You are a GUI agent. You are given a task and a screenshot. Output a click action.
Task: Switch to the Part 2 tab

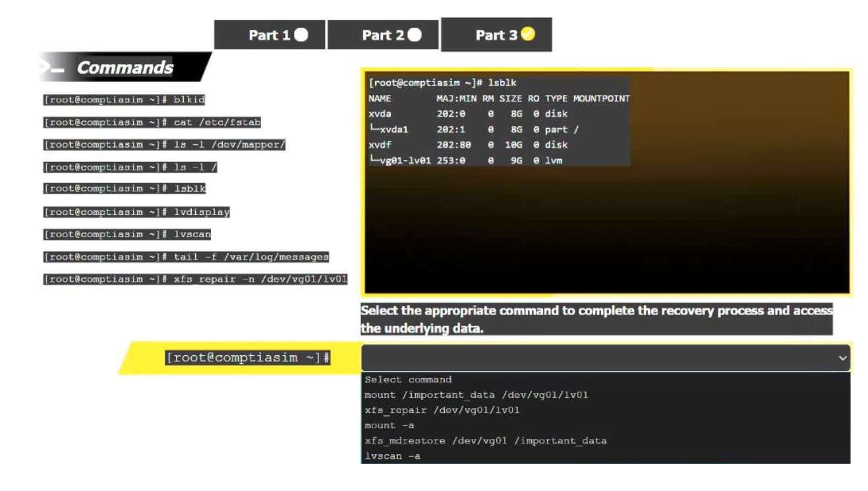click(x=383, y=35)
